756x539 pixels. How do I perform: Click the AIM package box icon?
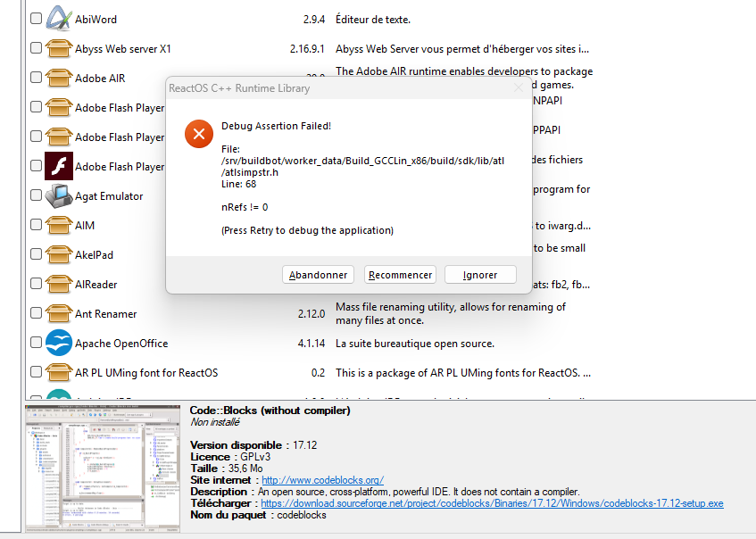(59, 225)
